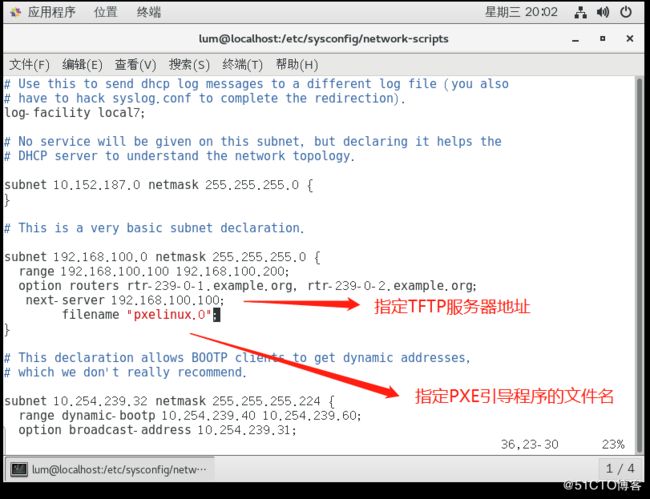Viewport: 650px width, 499px height.
Task: Open the 编辑(E) menu
Action: (82, 65)
